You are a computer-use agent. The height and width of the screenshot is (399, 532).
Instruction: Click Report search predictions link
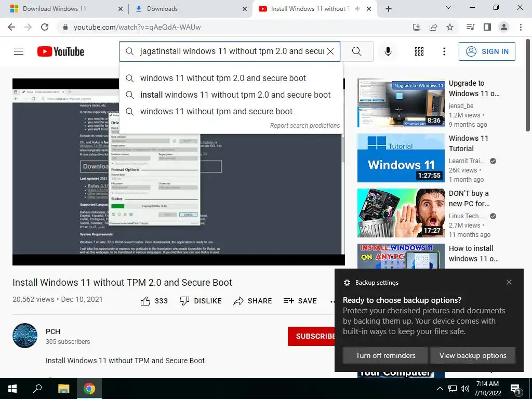click(x=304, y=126)
